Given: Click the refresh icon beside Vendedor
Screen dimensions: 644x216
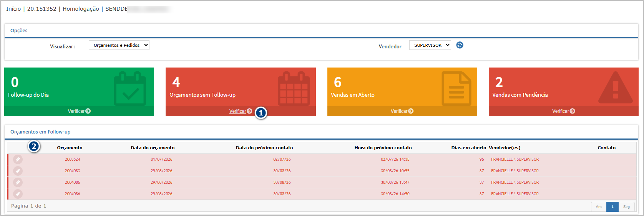Looking at the screenshot, I should coord(460,45).
